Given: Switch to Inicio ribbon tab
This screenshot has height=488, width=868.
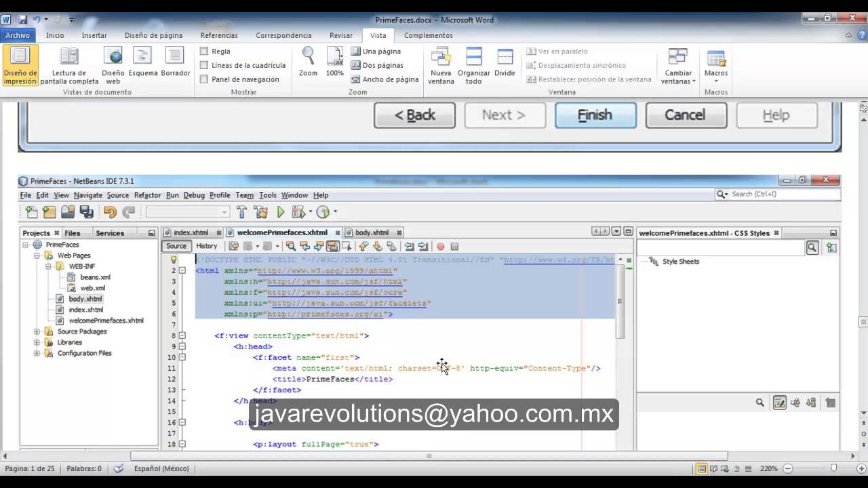Looking at the screenshot, I should [x=55, y=35].
